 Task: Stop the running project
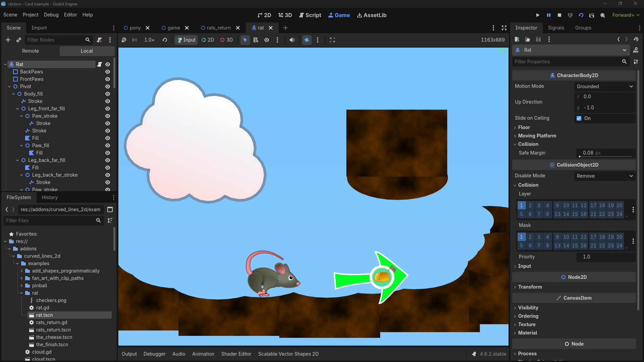click(x=559, y=15)
